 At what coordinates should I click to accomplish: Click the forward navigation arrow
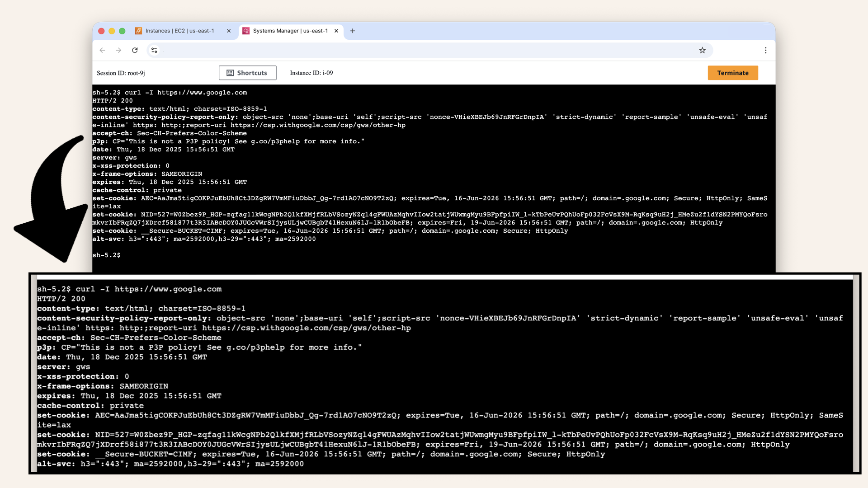point(118,50)
